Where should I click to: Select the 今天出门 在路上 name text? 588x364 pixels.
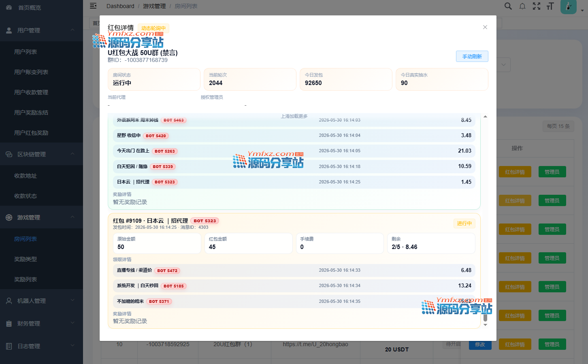tap(133, 151)
